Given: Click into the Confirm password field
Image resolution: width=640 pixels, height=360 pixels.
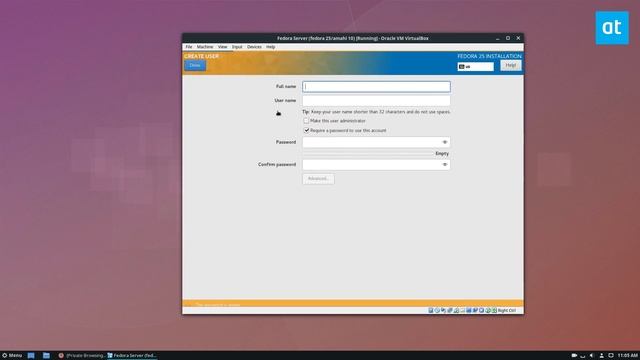Looking at the screenshot, I should pyautogui.click(x=376, y=164).
